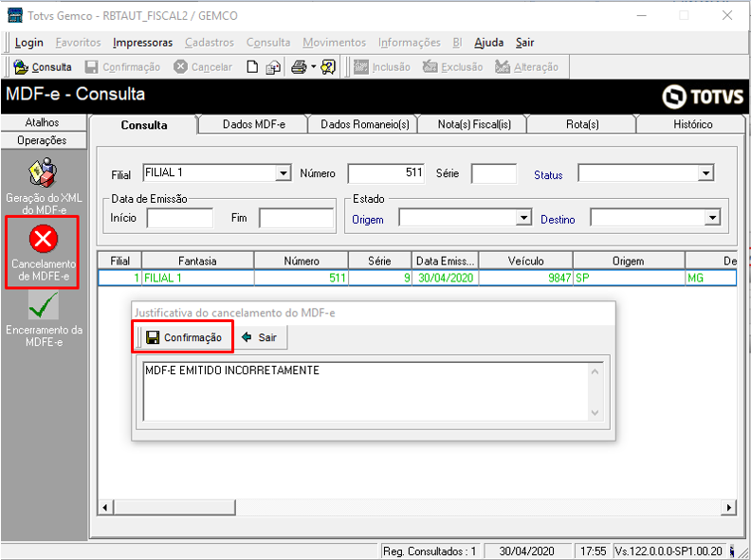The image size is (751, 560).
Task: Click the Atalhos sidebar button
Action: pos(43,122)
